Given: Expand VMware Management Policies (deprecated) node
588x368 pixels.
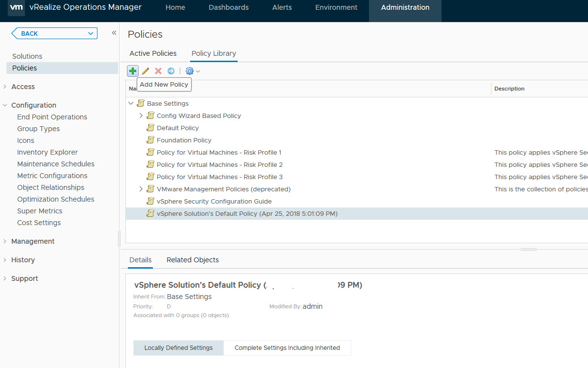Looking at the screenshot, I should [x=141, y=189].
